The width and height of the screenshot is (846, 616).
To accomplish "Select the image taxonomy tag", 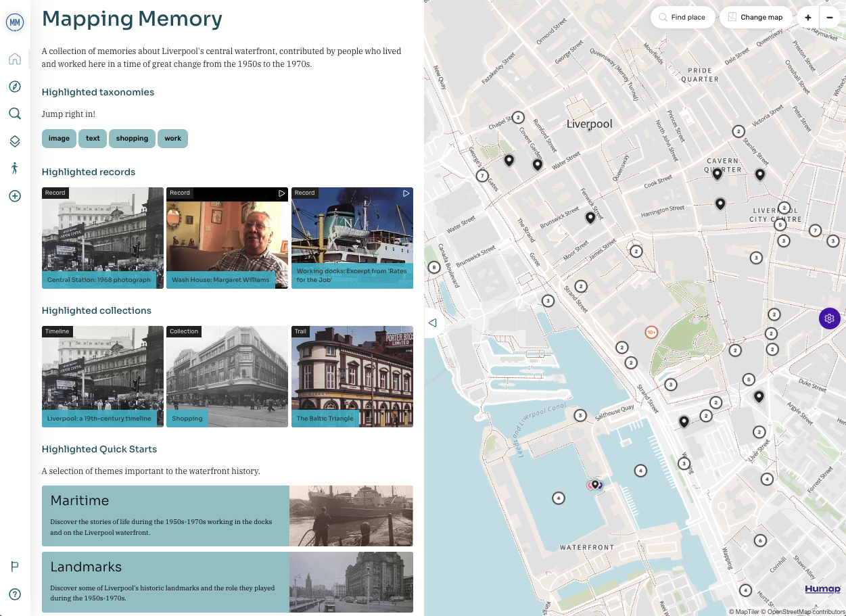I will [59, 139].
